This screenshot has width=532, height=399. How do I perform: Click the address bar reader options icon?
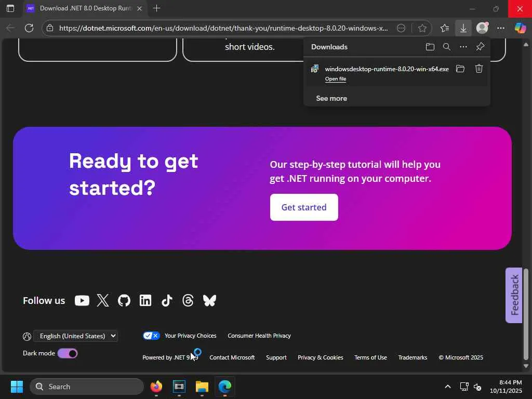click(401, 28)
